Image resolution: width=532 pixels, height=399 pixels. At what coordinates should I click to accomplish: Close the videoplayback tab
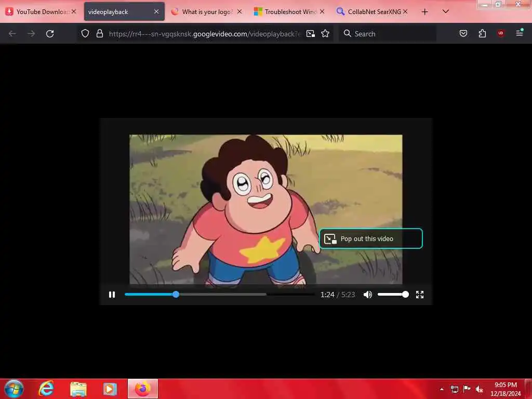click(156, 11)
